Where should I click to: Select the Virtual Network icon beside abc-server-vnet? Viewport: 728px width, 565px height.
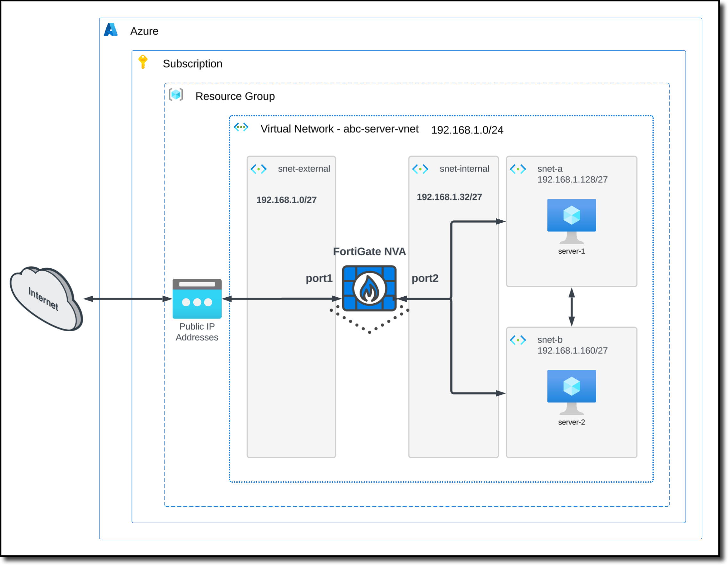click(x=241, y=127)
